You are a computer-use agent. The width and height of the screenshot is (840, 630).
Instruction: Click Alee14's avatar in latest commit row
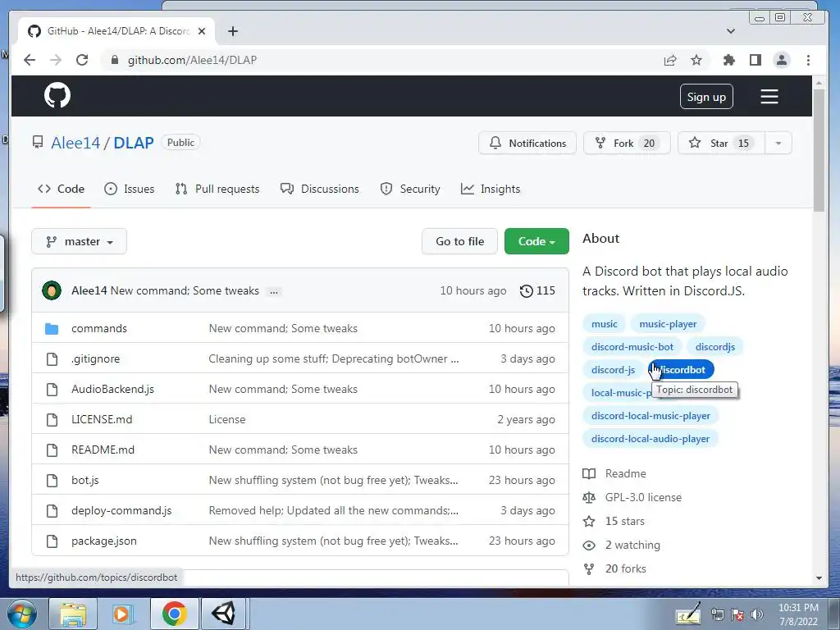click(52, 290)
